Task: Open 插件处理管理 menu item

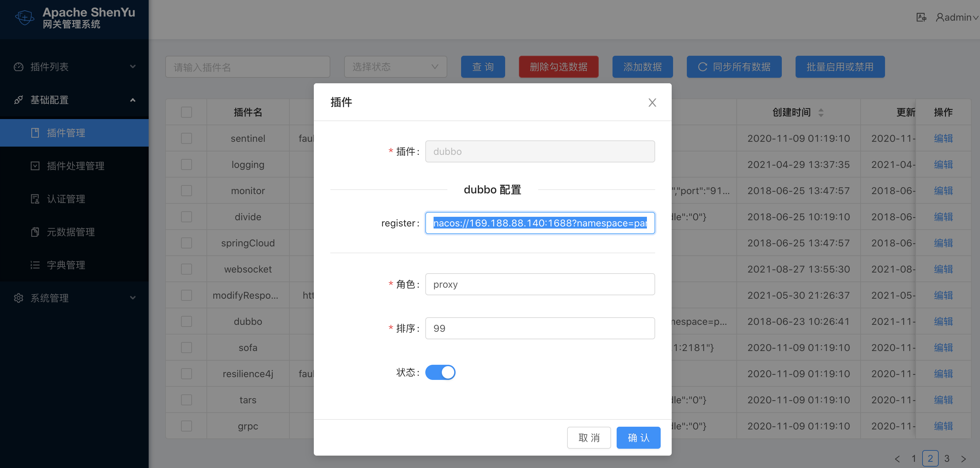Action: coord(74,166)
